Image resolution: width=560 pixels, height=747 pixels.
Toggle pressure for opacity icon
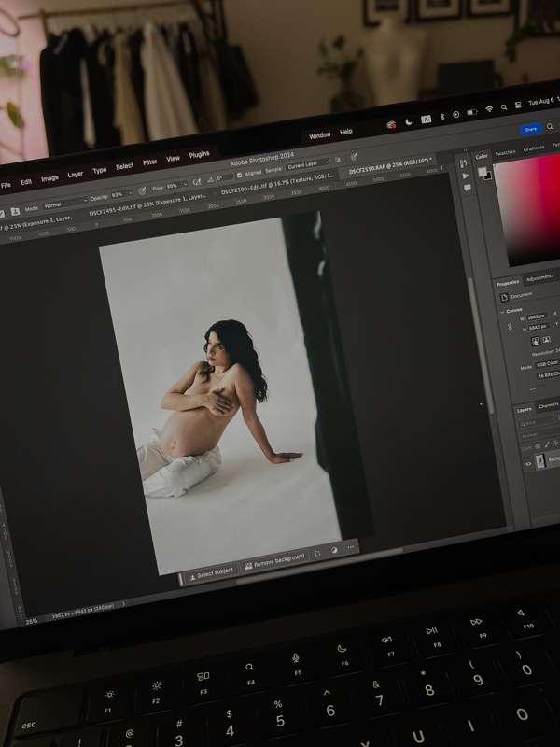pos(142,191)
